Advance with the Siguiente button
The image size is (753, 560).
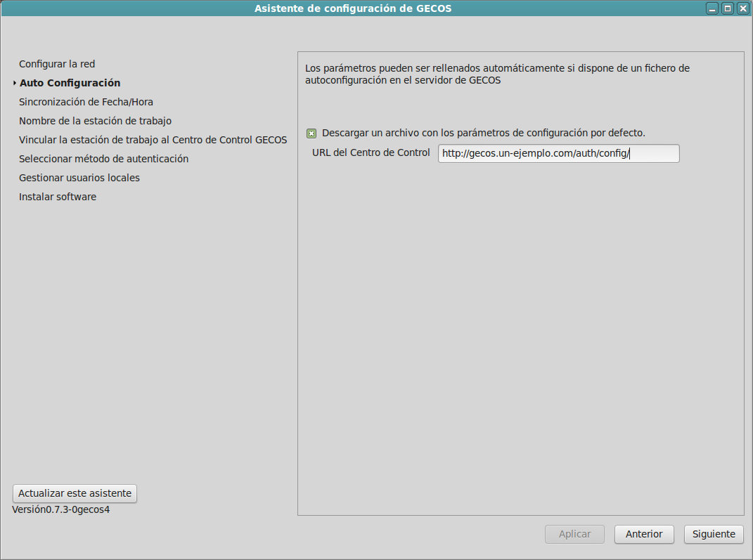point(714,534)
